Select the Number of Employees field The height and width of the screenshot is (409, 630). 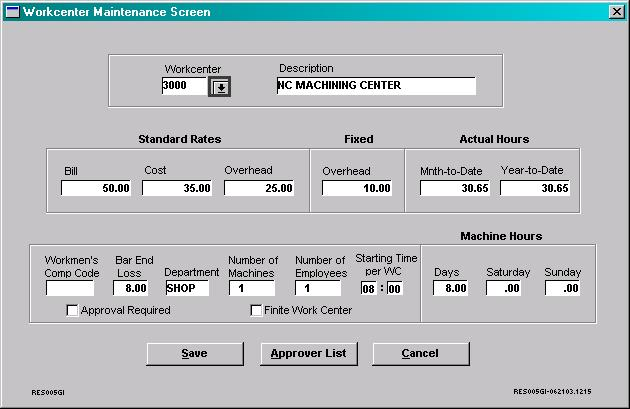318,288
